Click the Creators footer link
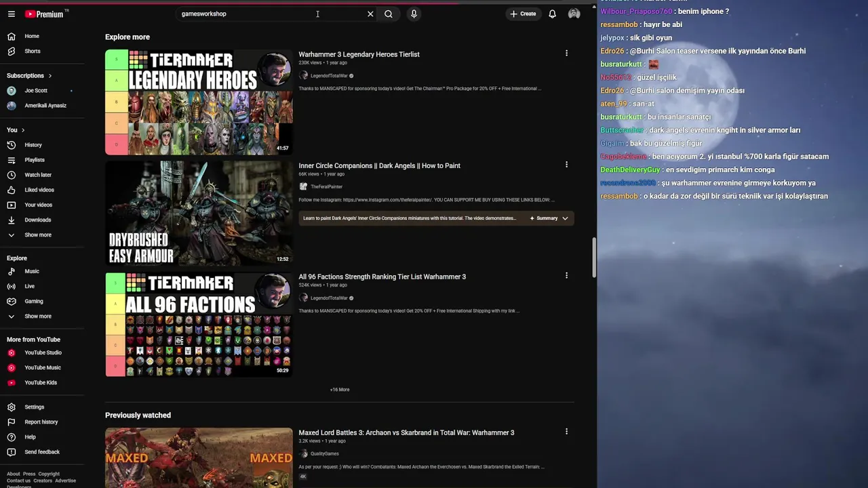 [x=43, y=481]
